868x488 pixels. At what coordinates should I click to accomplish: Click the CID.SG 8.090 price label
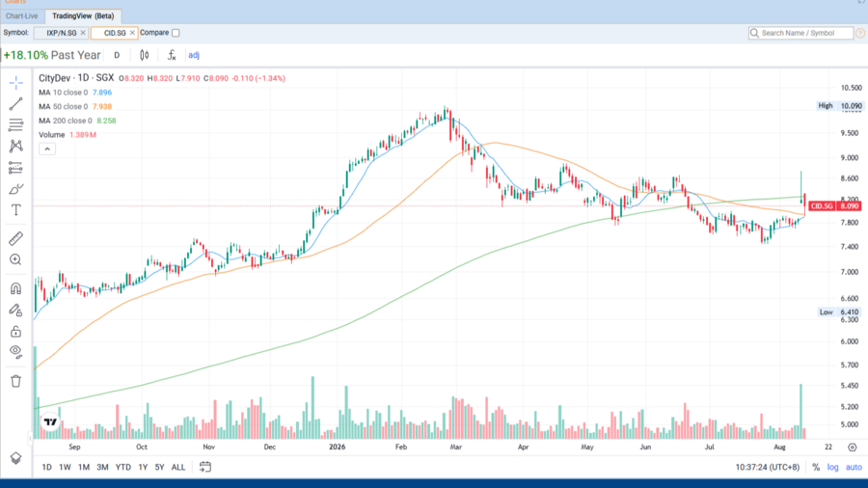click(x=834, y=205)
